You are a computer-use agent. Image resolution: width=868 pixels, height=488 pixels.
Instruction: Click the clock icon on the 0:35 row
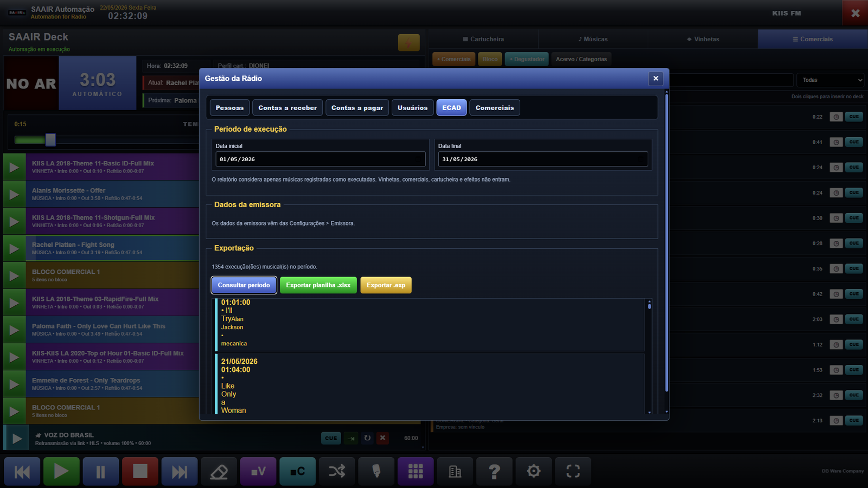(x=836, y=269)
